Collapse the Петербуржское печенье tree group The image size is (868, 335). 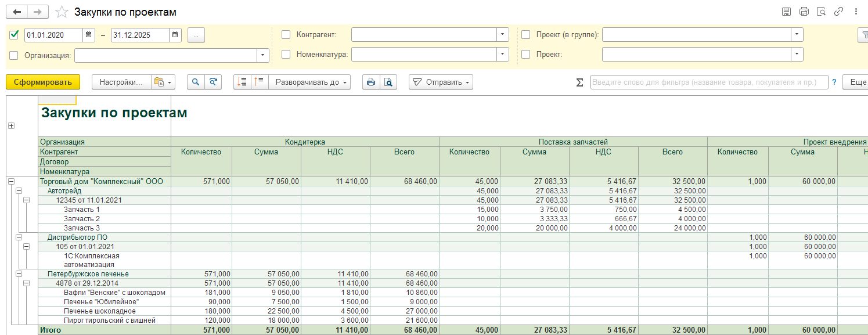click(19, 274)
